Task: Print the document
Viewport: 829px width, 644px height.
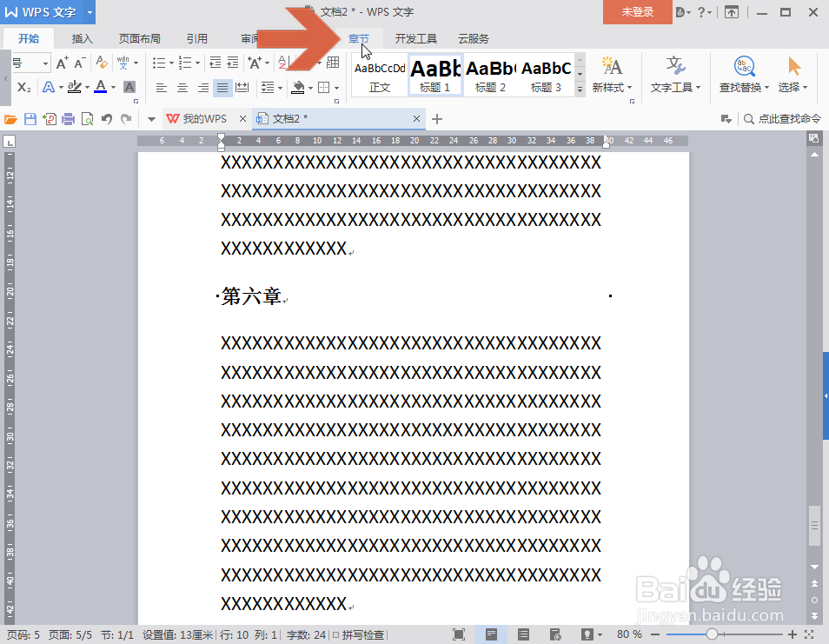Action: click(68, 119)
